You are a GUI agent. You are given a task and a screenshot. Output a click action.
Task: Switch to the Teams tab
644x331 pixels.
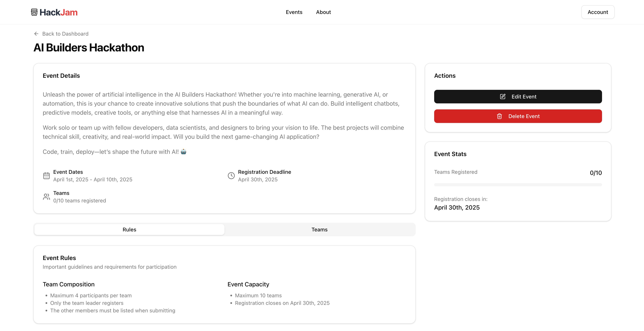coord(319,230)
